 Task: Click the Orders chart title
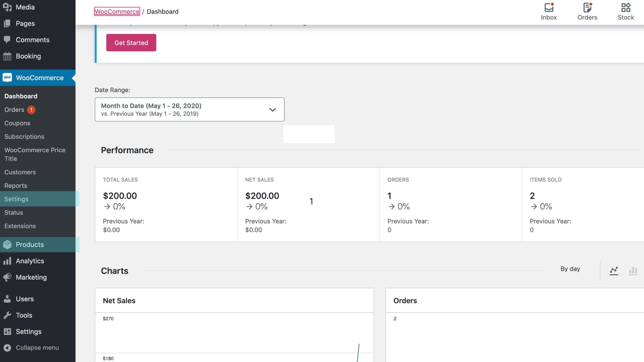(x=405, y=301)
